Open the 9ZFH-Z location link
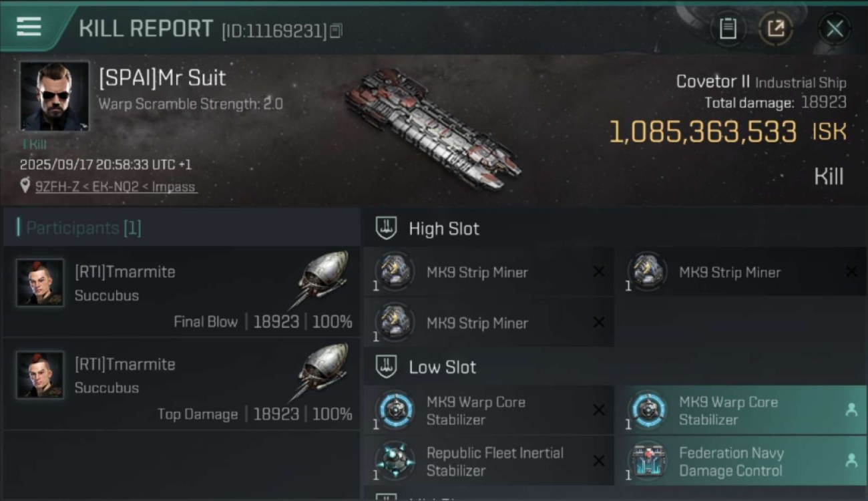The image size is (868, 501). pos(116,187)
